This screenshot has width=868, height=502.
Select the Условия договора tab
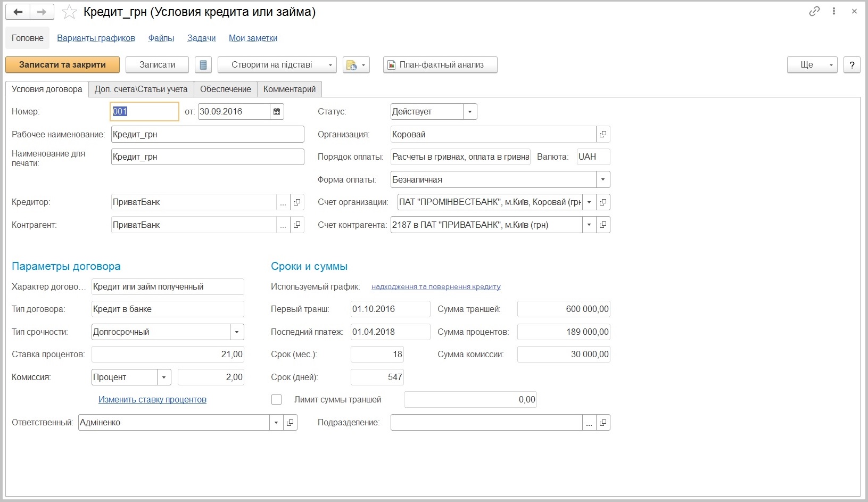coord(47,89)
